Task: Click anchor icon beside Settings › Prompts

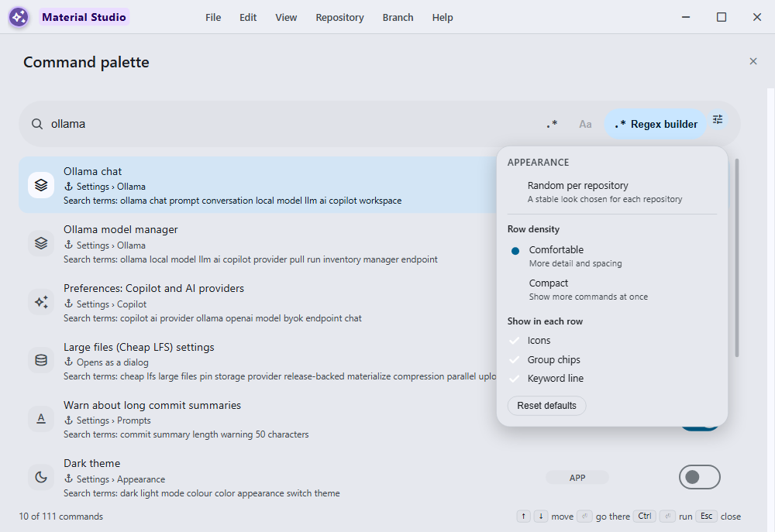Action: [x=68, y=420]
